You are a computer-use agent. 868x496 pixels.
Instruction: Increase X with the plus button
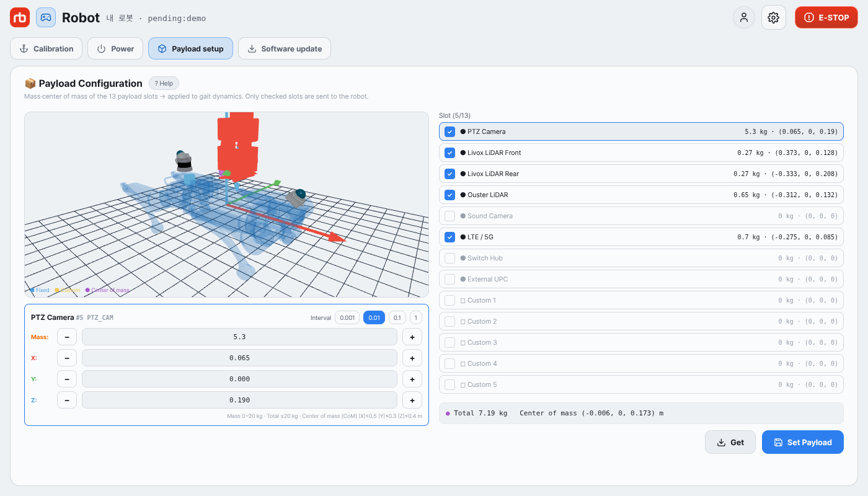(412, 358)
